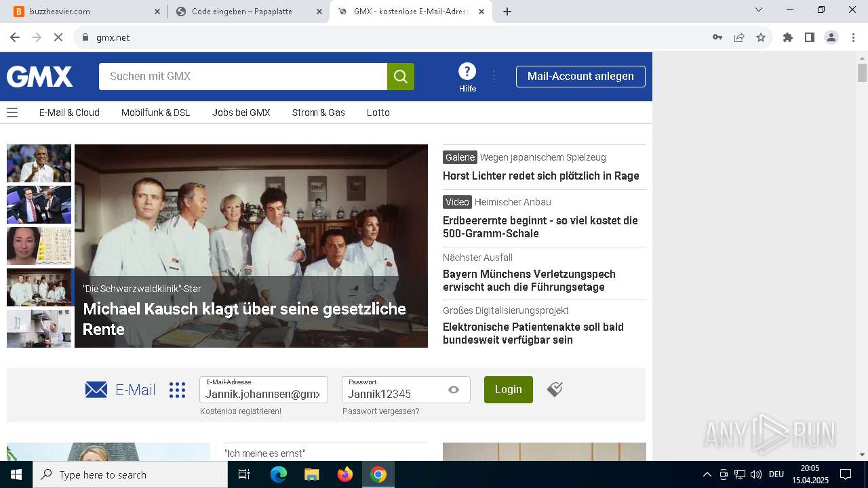Open the hamburger navigation menu
Viewport: 868px width, 488px height.
point(12,113)
